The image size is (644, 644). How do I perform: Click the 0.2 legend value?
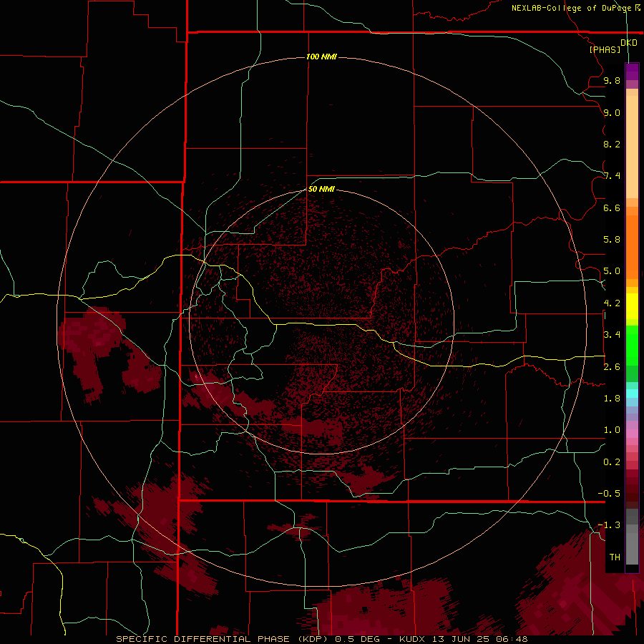pyautogui.click(x=612, y=462)
